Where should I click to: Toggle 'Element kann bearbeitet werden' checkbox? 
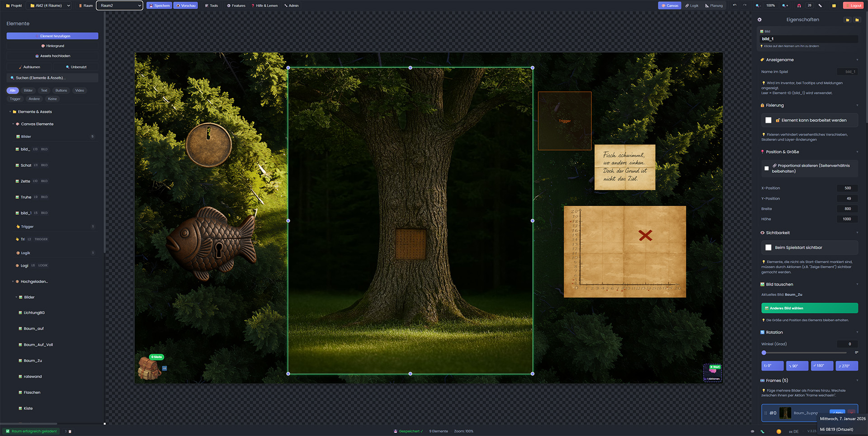768,120
